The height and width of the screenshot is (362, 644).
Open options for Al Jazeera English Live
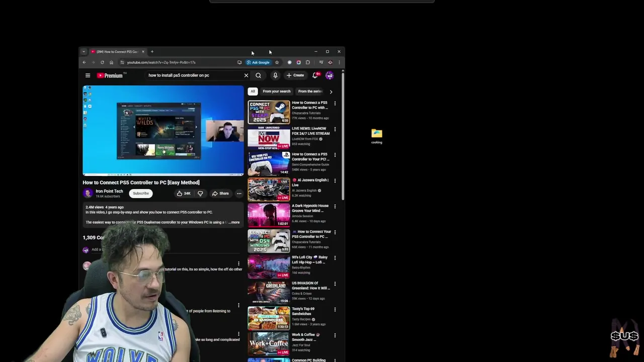click(x=335, y=180)
